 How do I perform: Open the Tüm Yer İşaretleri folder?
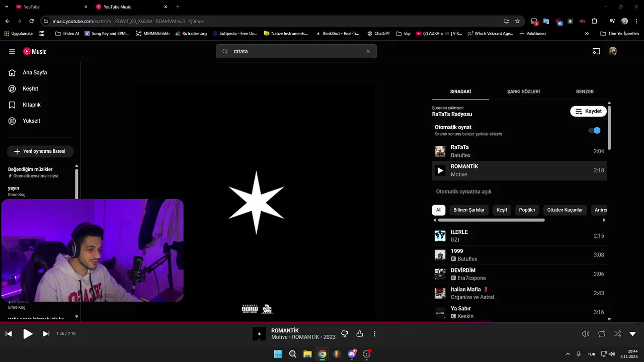pyautogui.click(x=619, y=34)
